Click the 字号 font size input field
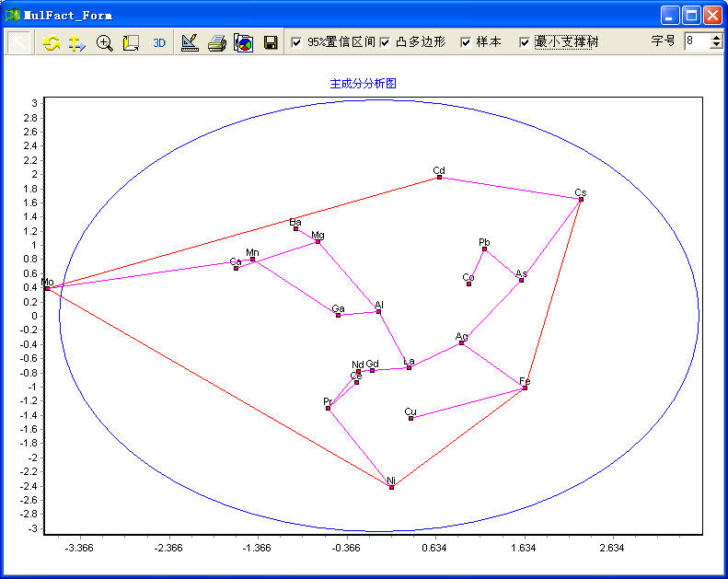 click(x=698, y=41)
